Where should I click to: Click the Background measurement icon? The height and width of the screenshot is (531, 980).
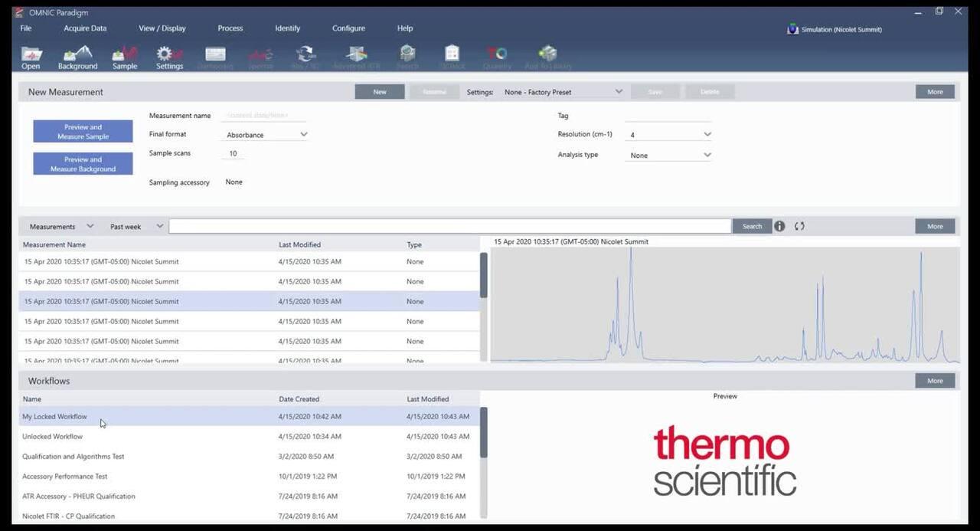pos(77,54)
